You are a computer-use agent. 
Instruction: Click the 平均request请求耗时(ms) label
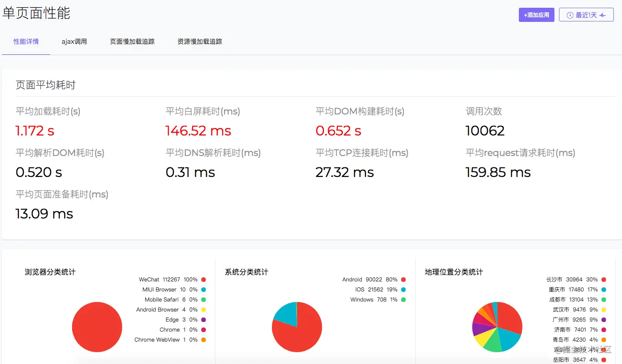coord(520,153)
